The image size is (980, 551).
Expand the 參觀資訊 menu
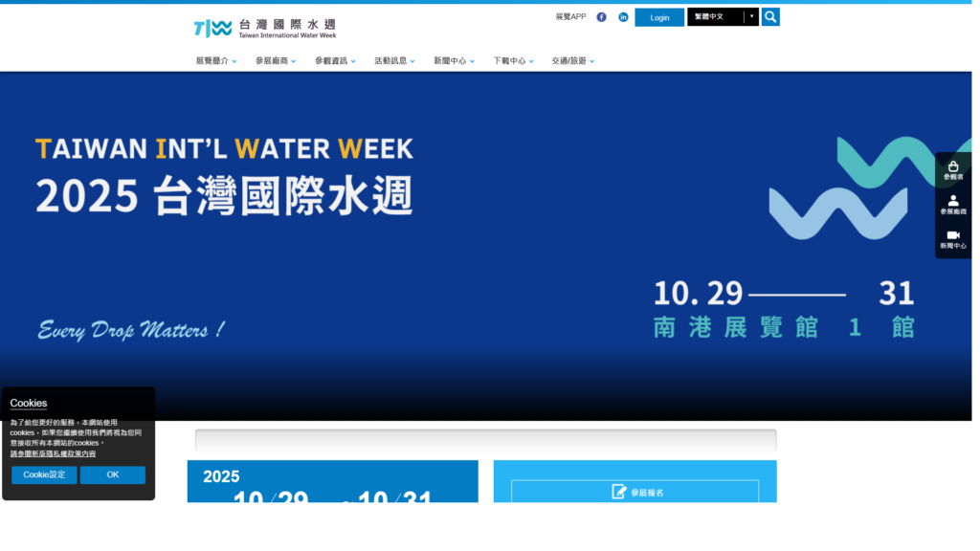[x=335, y=60]
